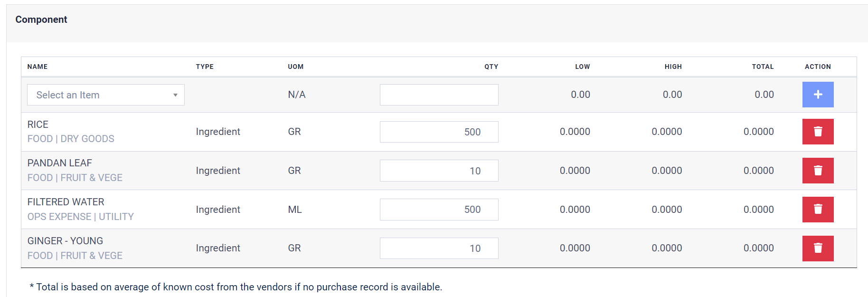Delete the FILTERED WATER row
Screen dimensions: 868x297
click(818, 210)
